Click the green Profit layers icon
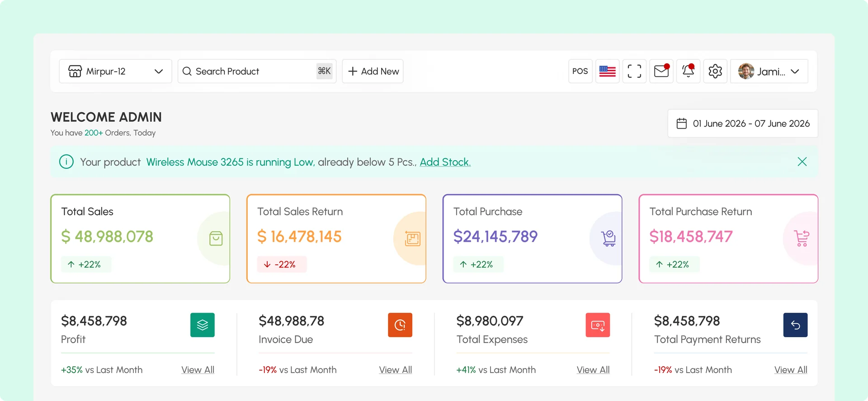 [203, 325]
